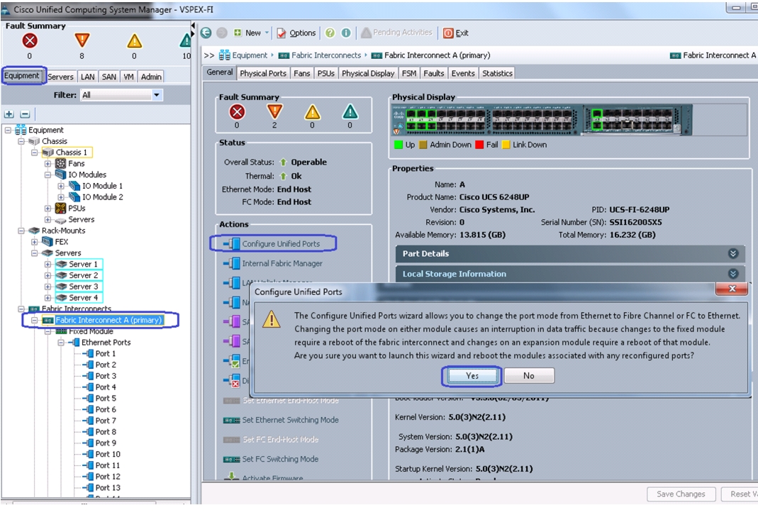Click the minor fault triangle in left Fault Summary
Image resolution: width=758 pixels, height=532 pixels.
(135, 40)
